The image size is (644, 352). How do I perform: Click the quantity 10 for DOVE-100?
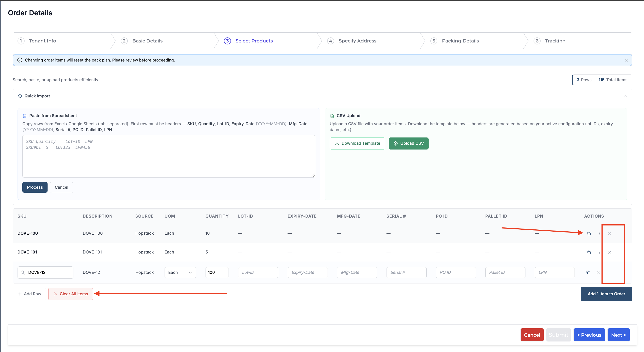[x=208, y=233]
